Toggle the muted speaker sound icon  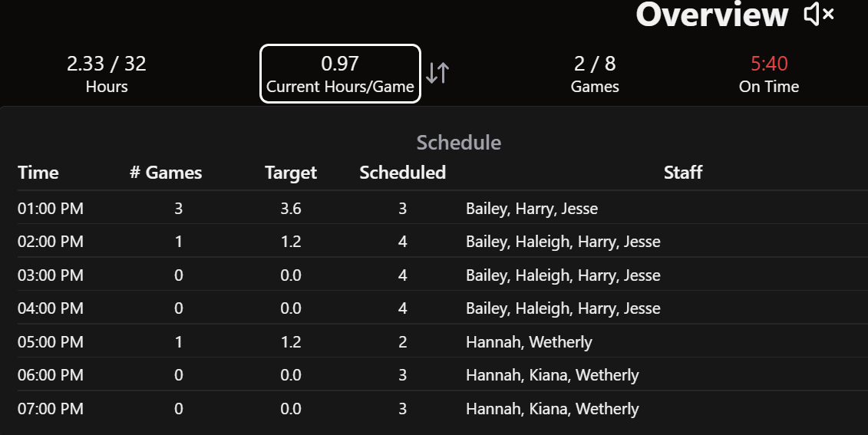point(819,14)
